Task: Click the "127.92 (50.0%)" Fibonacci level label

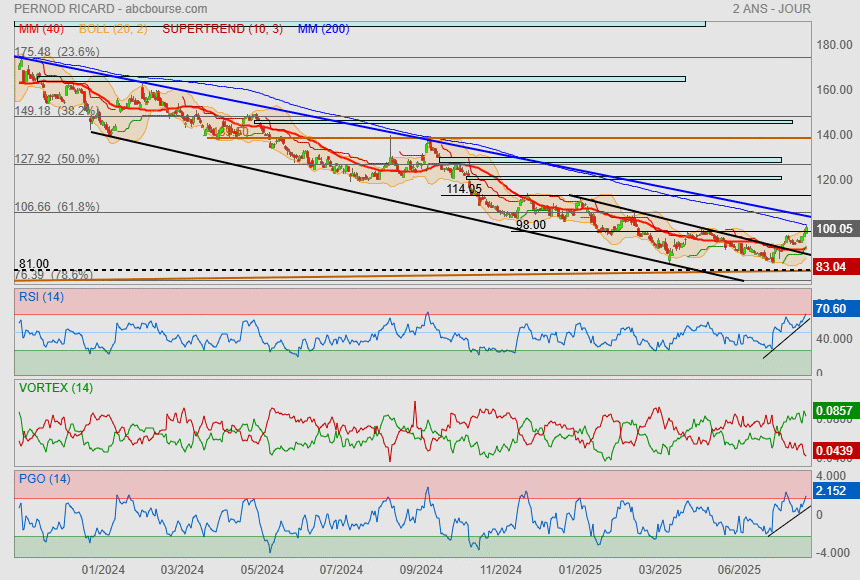Action: pyautogui.click(x=57, y=159)
